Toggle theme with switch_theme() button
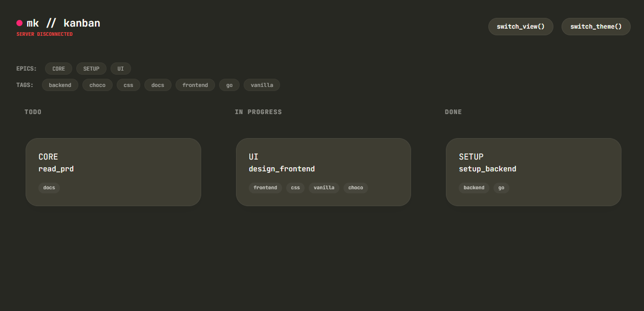Image resolution: width=644 pixels, height=311 pixels. (596, 27)
